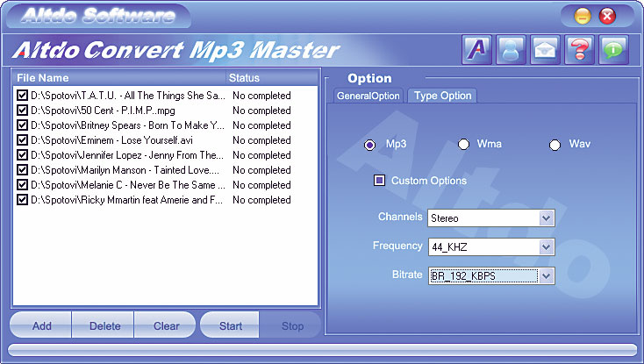This screenshot has width=644, height=364.
Task: Uncheck the Britney Spears file checkbox
Action: click(22, 125)
